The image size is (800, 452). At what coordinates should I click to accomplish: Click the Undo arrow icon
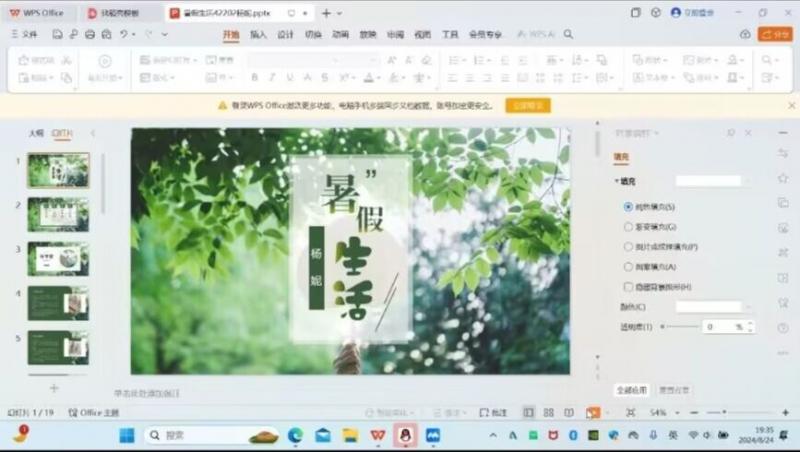click(124, 34)
